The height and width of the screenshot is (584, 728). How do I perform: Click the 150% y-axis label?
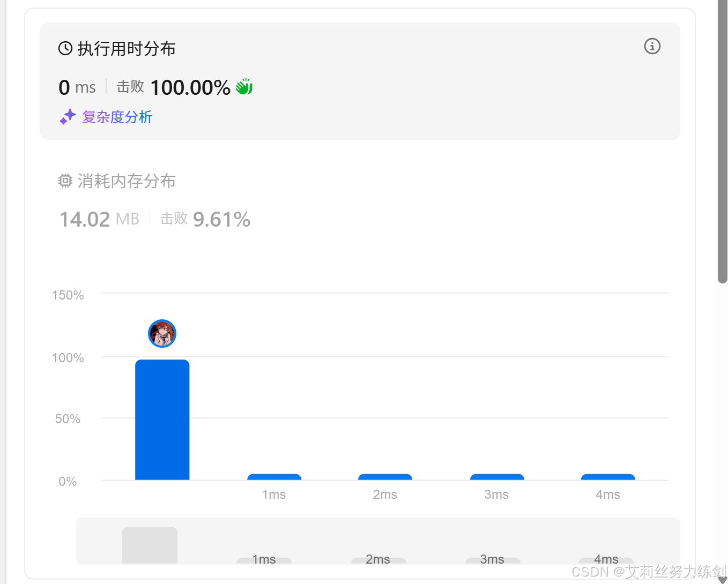click(x=68, y=295)
